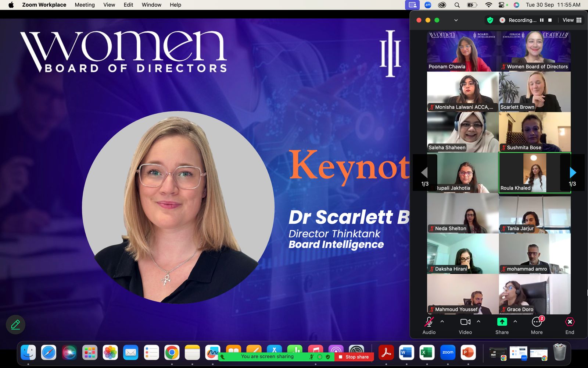Unmute the microphone with the Audio button
This screenshot has width=588, height=368.
pyautogui.click(x=429, y=322)
